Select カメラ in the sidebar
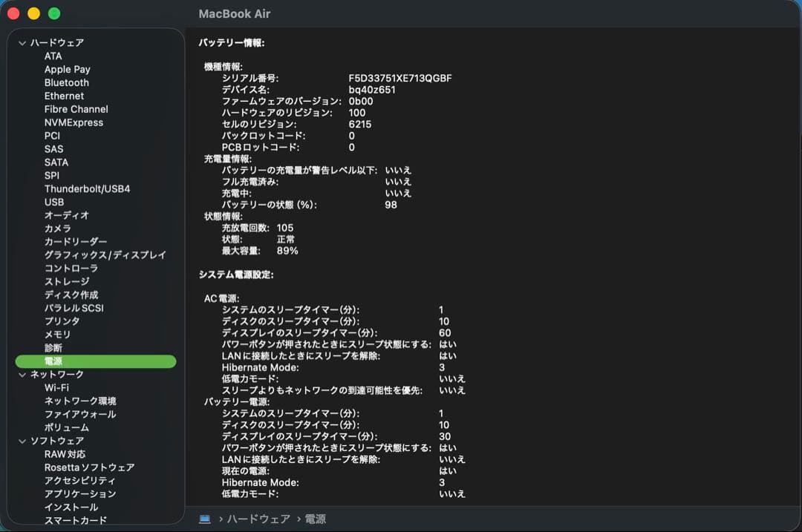Image resolution: width=802 pixels, height=532 pixels. 57,229
